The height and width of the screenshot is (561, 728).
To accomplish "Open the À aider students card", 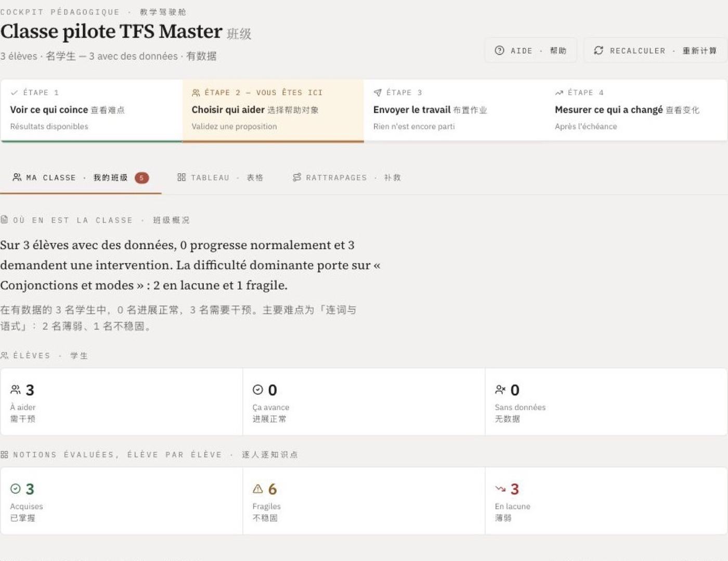I will pyautogui.click(x=122, y=402).
